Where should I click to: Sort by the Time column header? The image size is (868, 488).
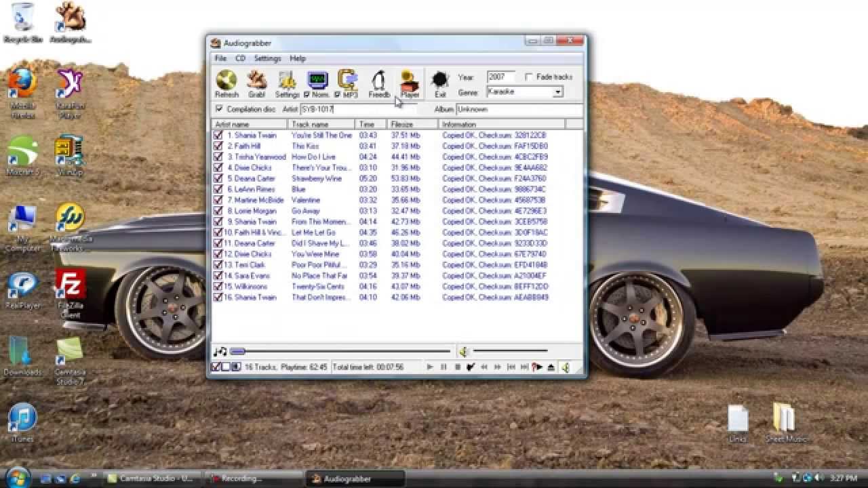coord(372,125)
